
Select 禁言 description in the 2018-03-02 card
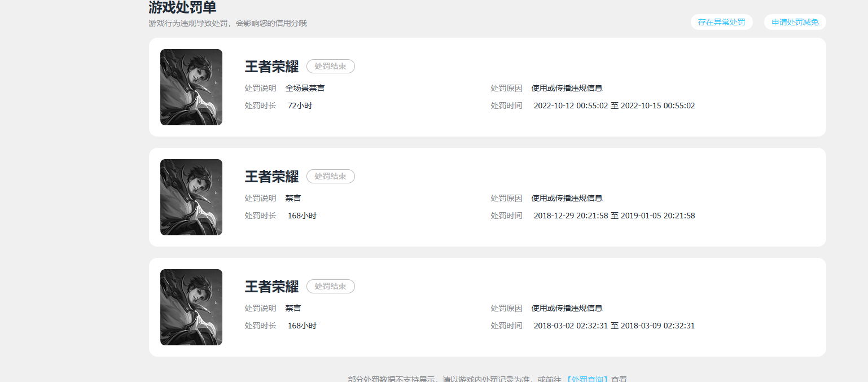tap(293, 308)
